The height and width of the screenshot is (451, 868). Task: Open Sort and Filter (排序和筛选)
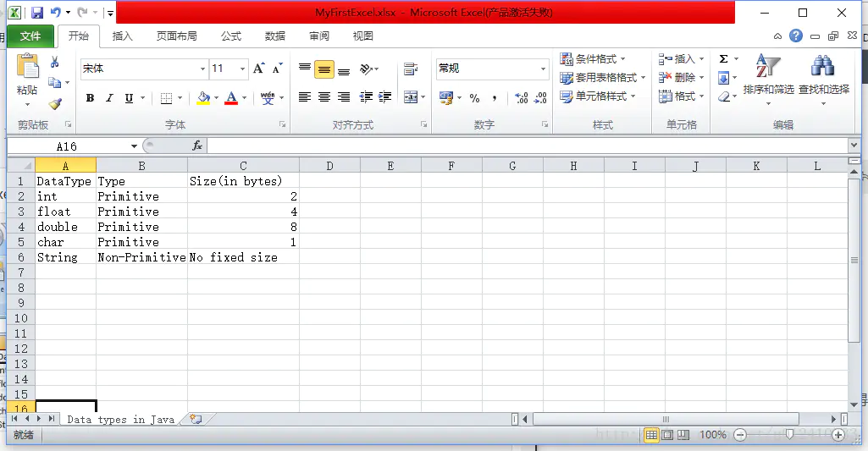[768, 80]
